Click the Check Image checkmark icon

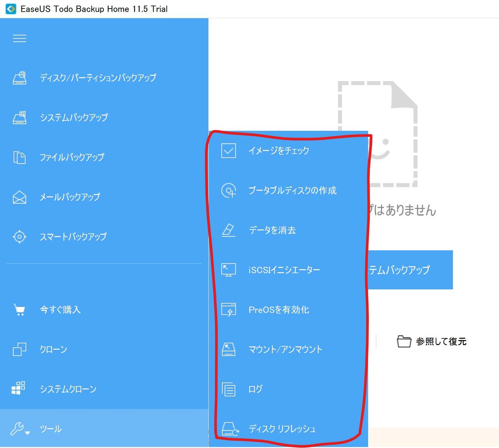(x=228, y=151)
